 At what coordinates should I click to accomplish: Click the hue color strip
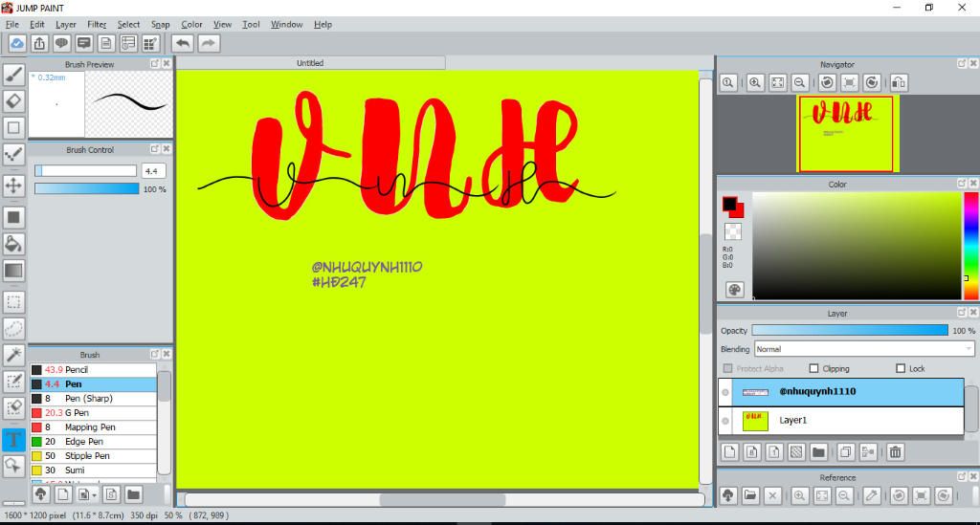pos(971,246)
